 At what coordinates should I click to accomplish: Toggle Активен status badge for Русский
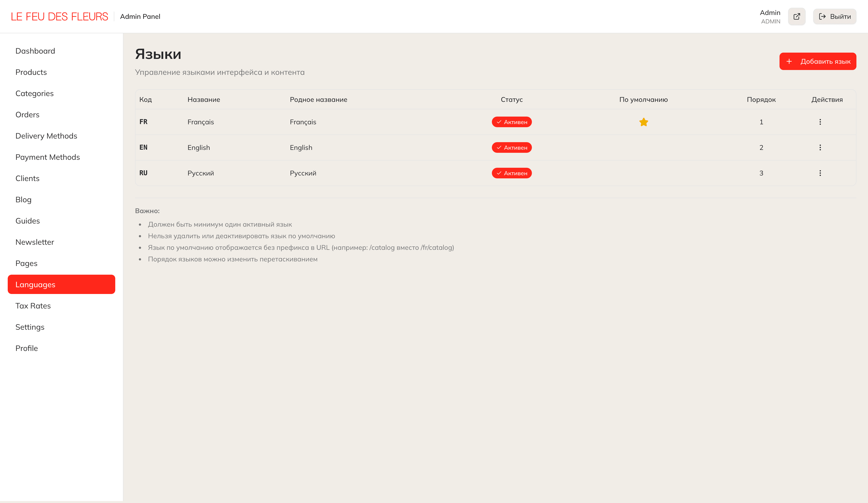click(x=511, y=173)
